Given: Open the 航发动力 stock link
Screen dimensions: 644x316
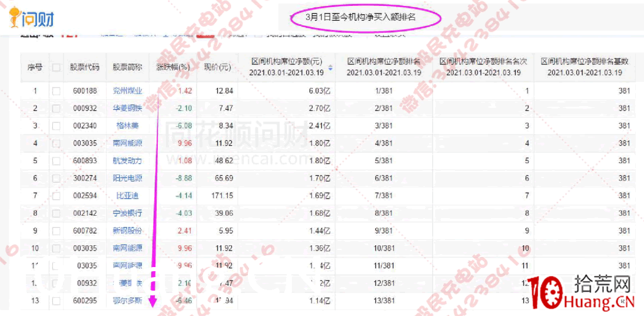Looking at the screenshot, I should click(x=127, y=160).
